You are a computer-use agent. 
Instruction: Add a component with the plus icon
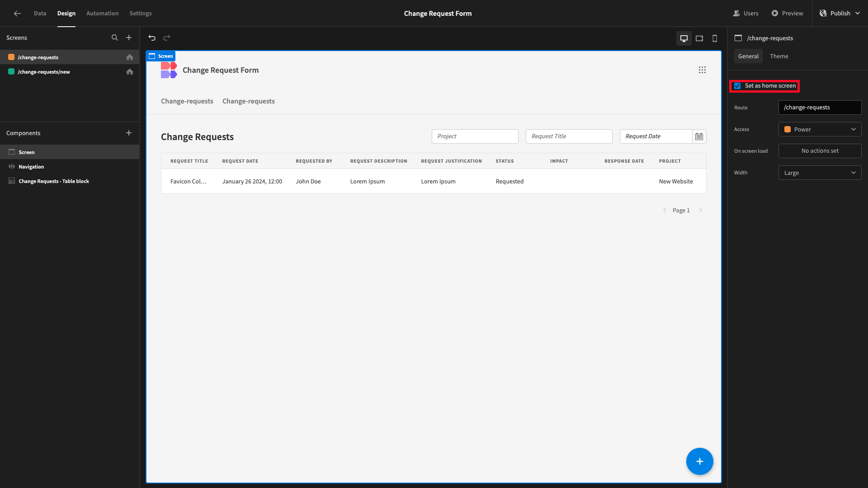pyautogui.click(x=129, y=133)
